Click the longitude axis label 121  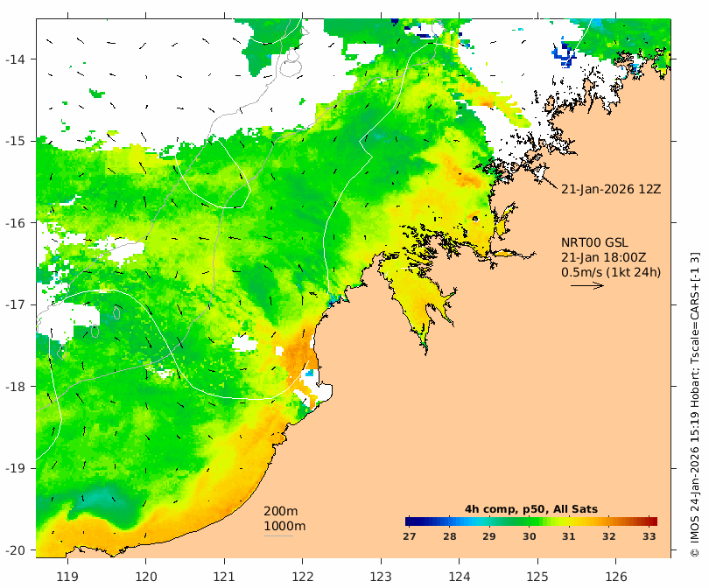(224, 577)
